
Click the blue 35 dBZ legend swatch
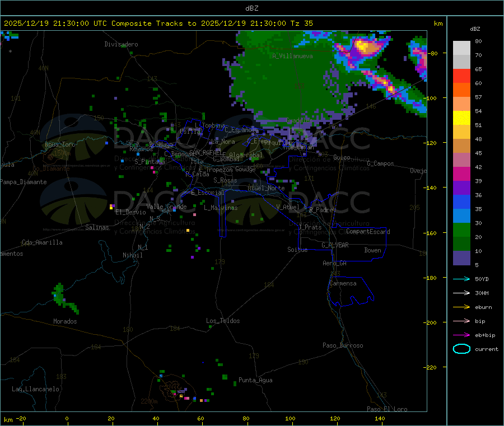pyautogui.click(x=461, y=202)
